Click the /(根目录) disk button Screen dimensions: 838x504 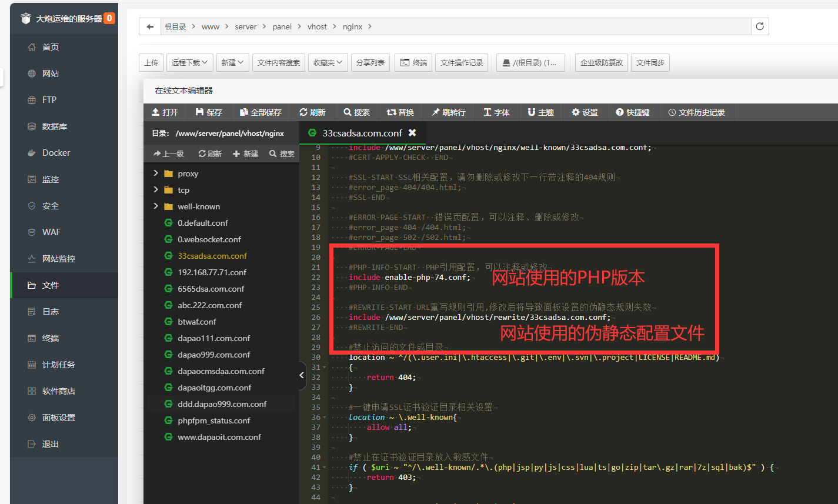click(x=530, y=62)
